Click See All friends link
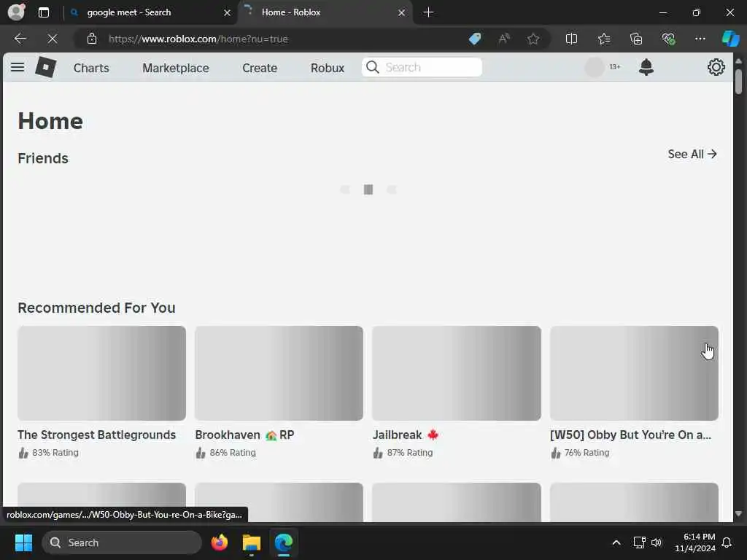This screenshot has width=747, height=560. point(692,154)
